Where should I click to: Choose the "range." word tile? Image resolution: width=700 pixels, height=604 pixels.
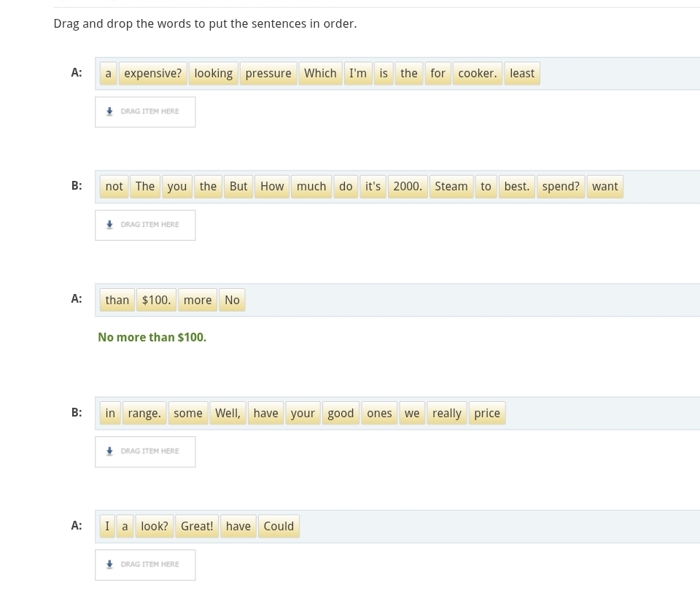point(144,414)
